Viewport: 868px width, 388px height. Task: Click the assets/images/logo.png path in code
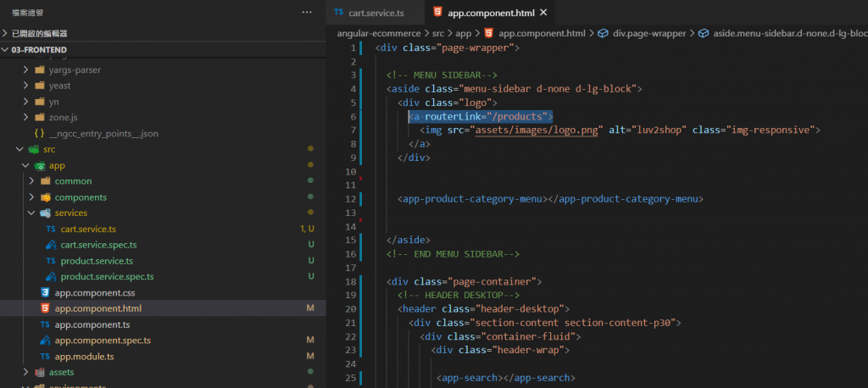pyautogui.click(x=538, y=130)
